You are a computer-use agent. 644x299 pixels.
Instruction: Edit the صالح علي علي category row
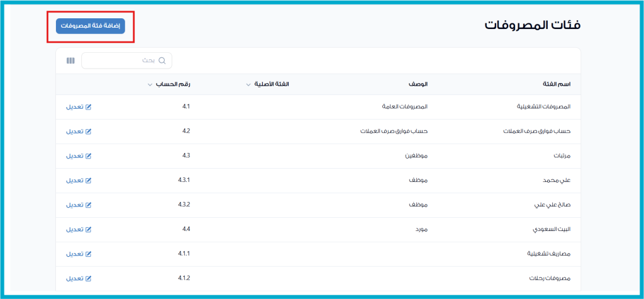click(79, 205)
